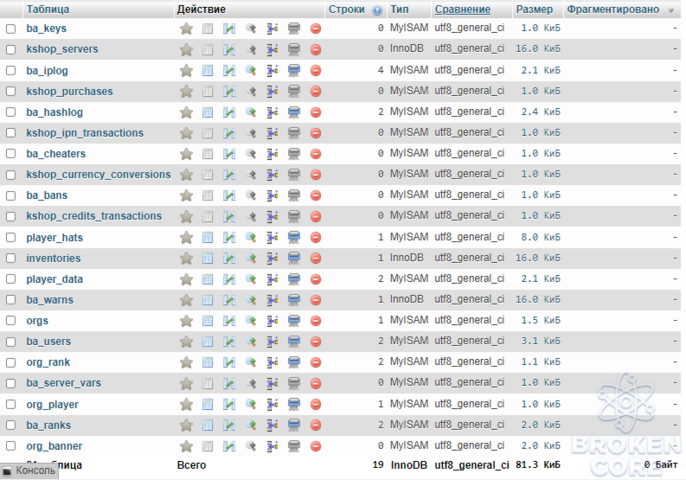Open the ba_bans table link

click(x=47, y=195)
